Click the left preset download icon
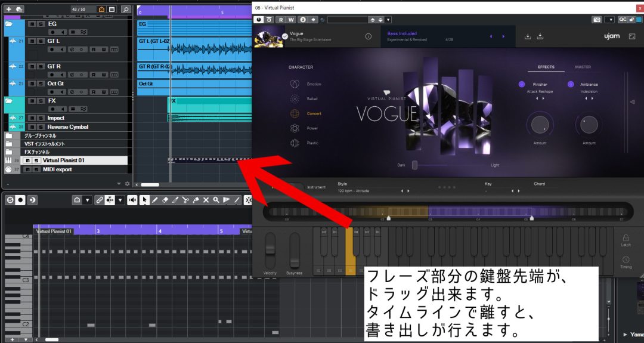 point(528,36)
